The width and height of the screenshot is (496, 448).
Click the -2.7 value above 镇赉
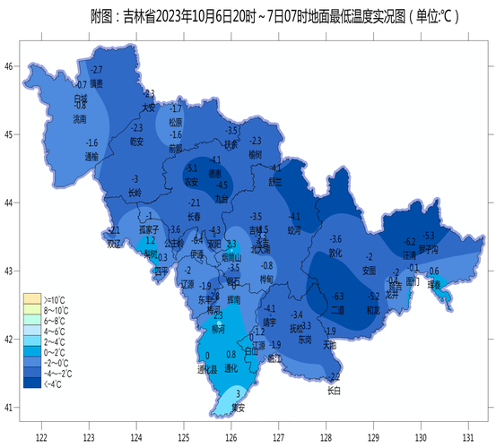coord(97,70)
